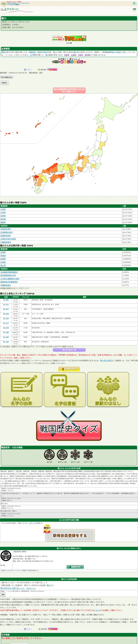Follow the ログイン link

[x=32, y=523]
